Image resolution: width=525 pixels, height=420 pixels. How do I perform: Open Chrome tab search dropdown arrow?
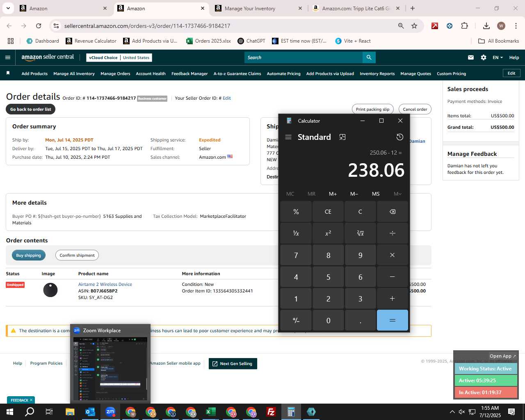(8, 8)
